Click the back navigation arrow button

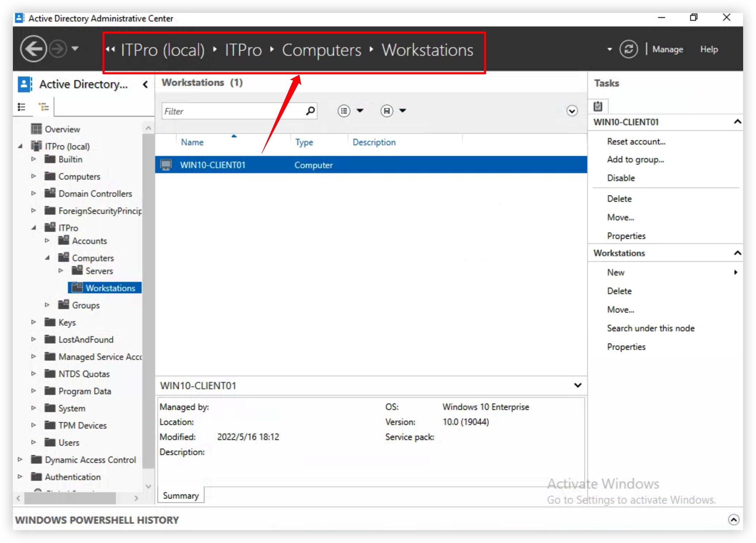tap(33, 49)
